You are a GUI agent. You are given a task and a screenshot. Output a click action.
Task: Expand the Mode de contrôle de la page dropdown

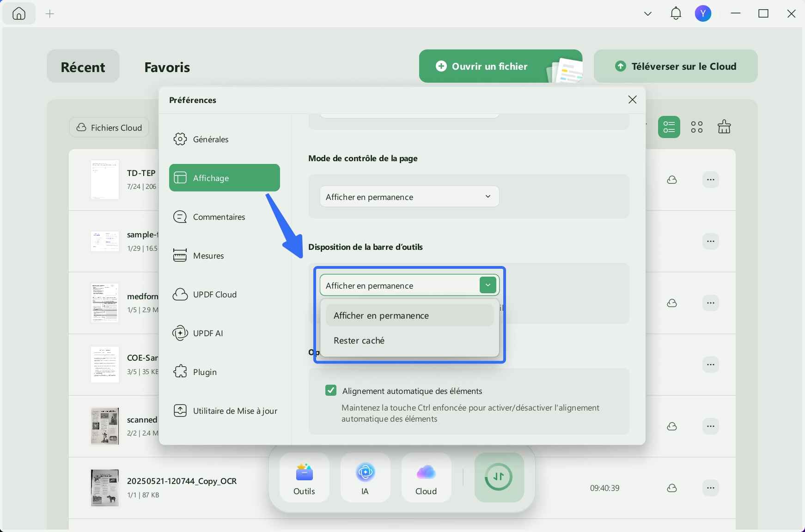(x=409, y=197)
